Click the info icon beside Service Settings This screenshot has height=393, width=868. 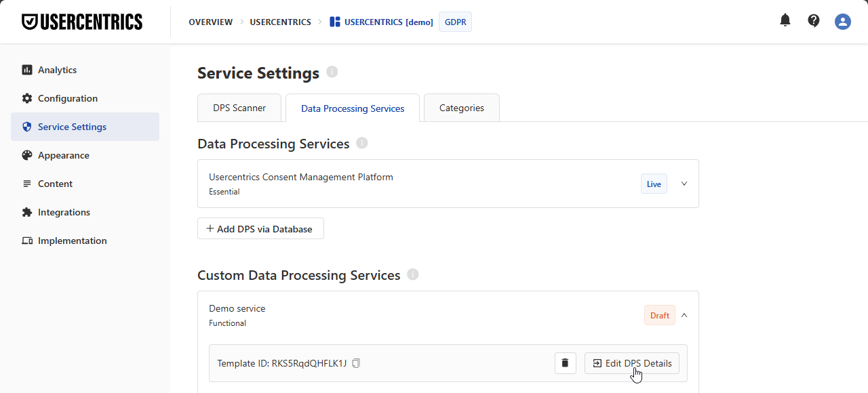[x=332, y=72]
